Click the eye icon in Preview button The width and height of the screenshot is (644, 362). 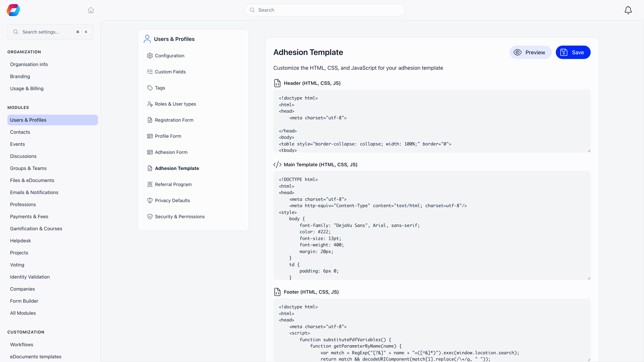pos(517,52)
